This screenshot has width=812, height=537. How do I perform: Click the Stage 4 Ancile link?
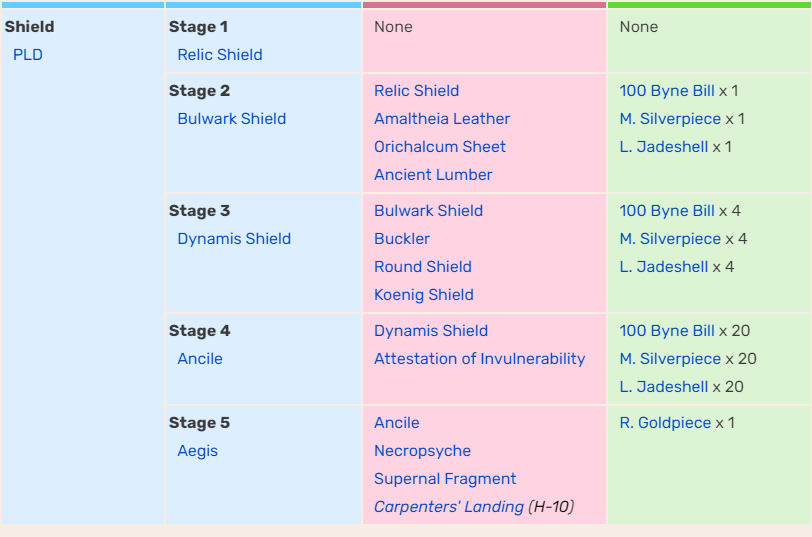[x=199, y=359]
